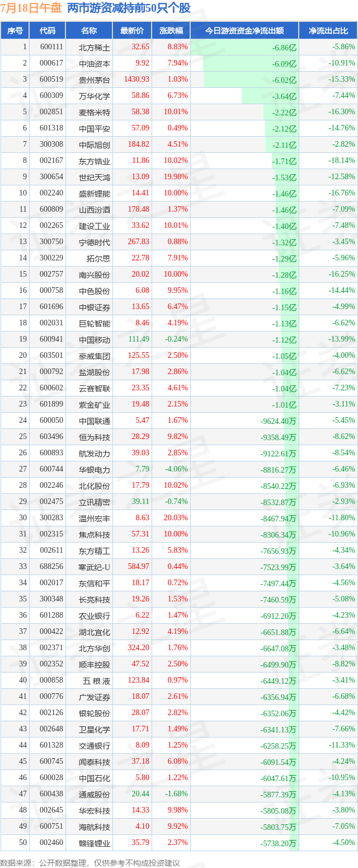Click stock name 农业银行
The height and width of the screenshot is (868, 358).
95,615
